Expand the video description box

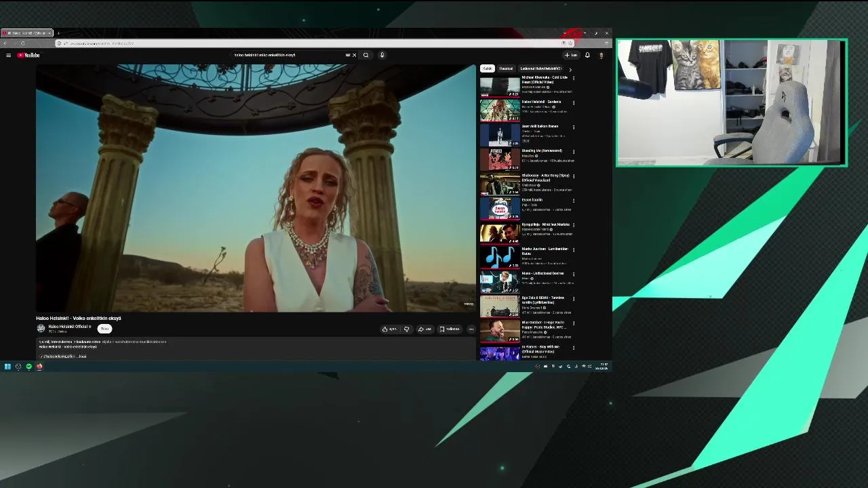256,348
